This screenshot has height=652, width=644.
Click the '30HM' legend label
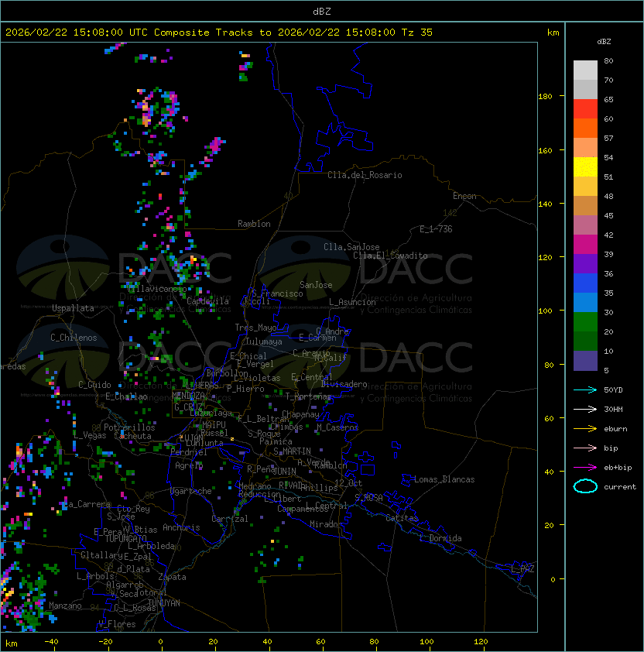[613, 409]
